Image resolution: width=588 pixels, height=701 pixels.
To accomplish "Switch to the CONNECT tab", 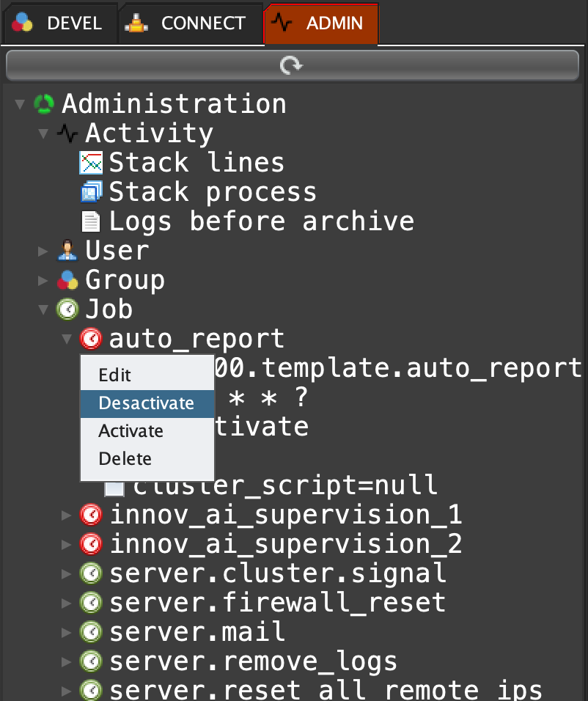I will click(191, 23).
